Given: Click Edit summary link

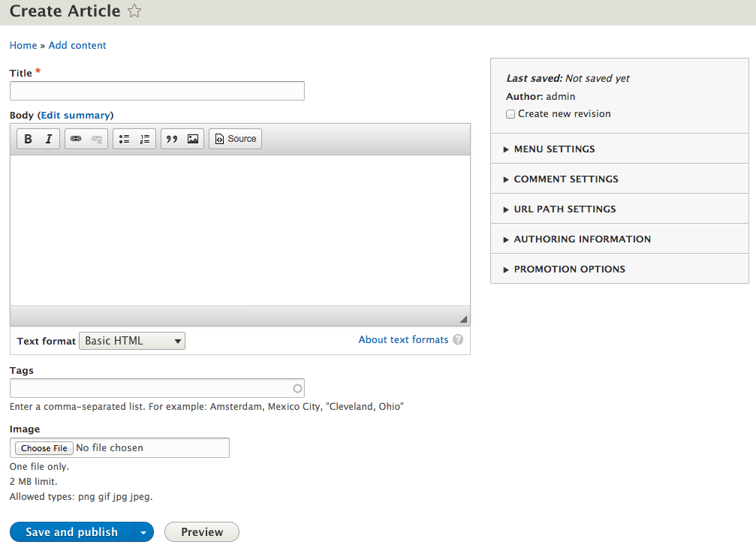Looking at the screenshot, I should [x=76, y=115].
